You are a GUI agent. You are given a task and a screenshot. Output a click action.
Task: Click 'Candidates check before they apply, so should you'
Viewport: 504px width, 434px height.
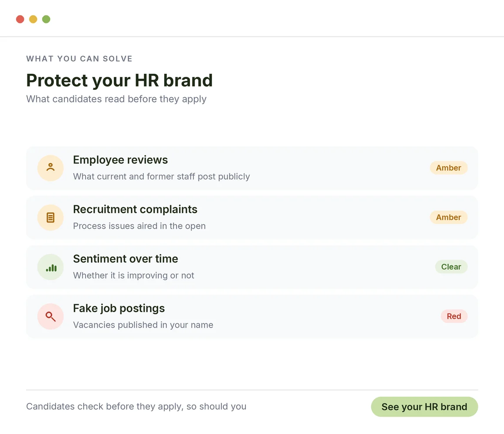pyautogui.click(x=136, y=406)
